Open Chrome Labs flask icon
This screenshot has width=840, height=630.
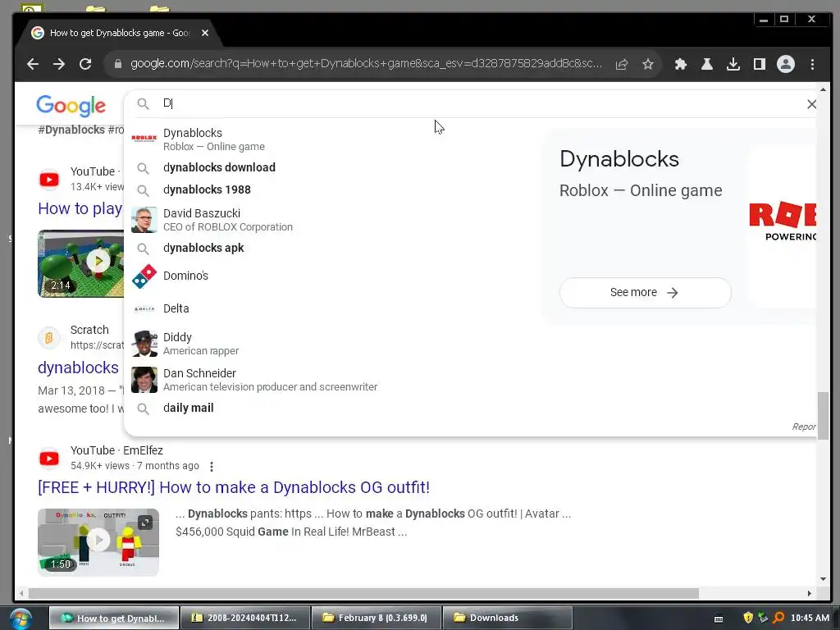(707, 64)
